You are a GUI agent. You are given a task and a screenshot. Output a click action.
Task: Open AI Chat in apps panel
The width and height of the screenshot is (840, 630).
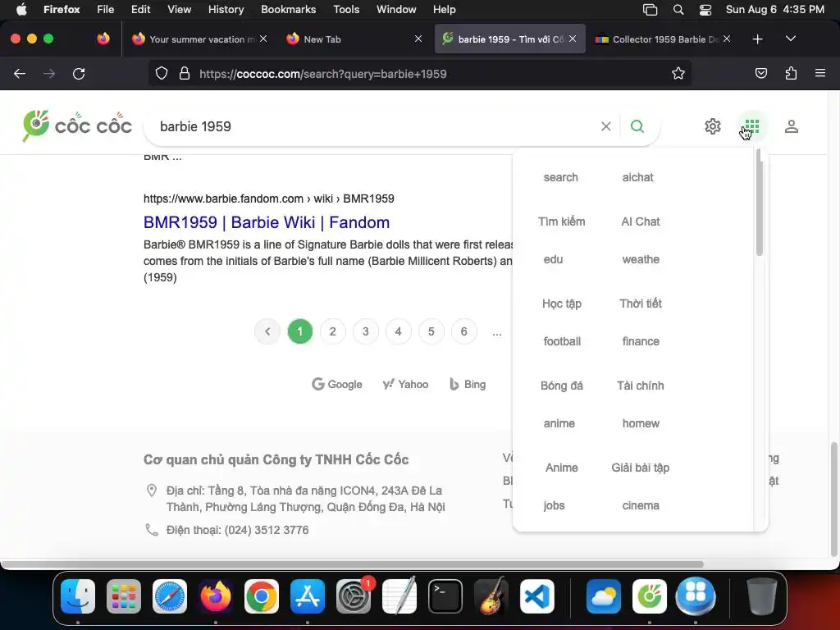pyautogui.click(x=640, y=221)
